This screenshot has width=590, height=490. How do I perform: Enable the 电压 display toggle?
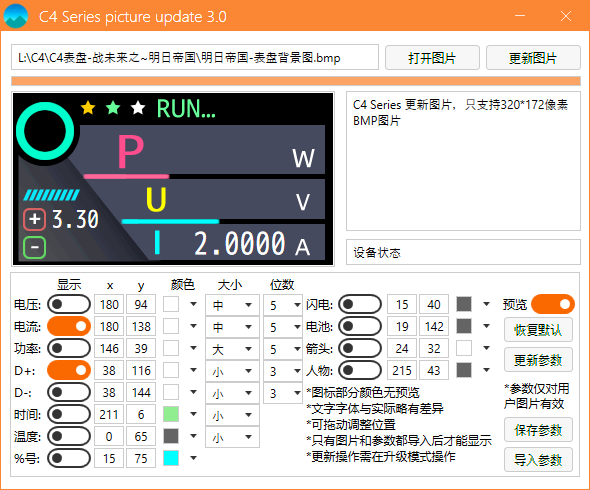[x=69, y=304]
